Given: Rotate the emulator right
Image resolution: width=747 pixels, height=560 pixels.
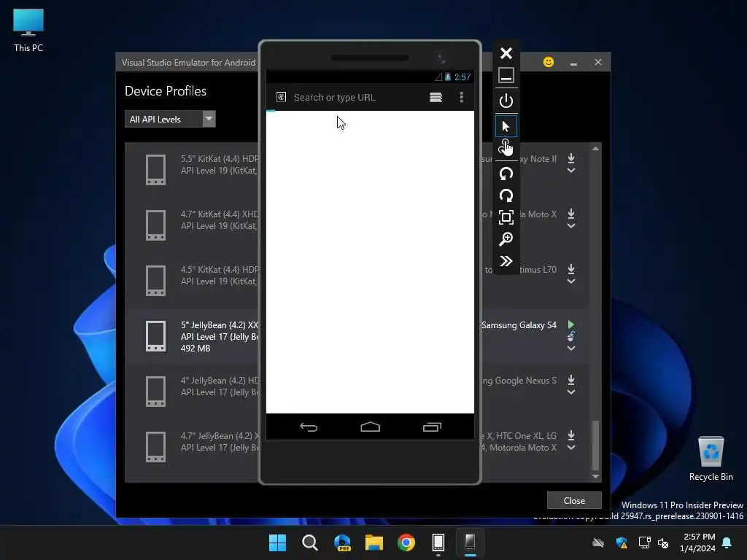Looking at the screenshot, I should (506, 195).
